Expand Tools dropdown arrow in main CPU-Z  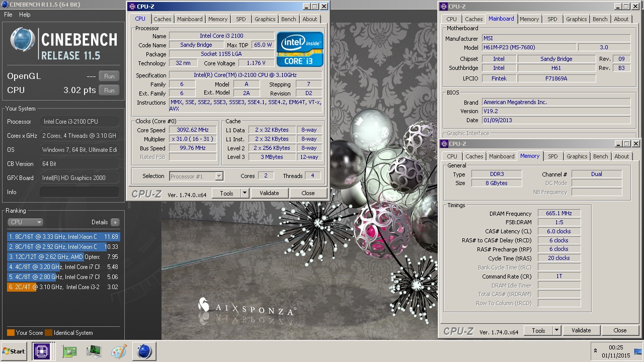pyautogui.click(x=245, y=193)
